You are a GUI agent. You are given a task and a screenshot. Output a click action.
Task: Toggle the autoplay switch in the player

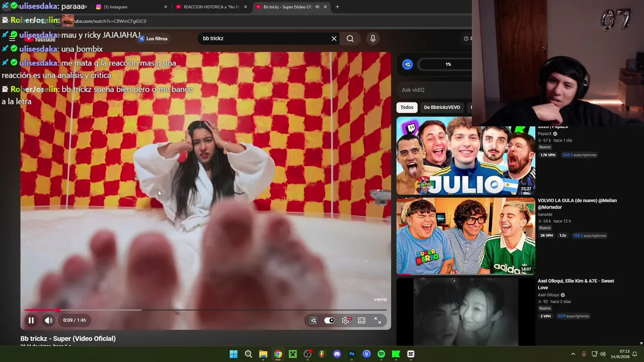click(329, 320)
